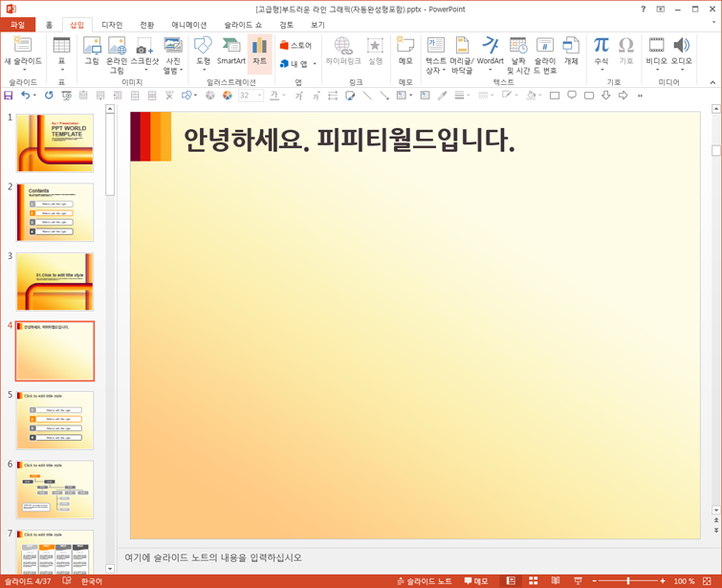Switch to Slide Show (슬라이드 쇼) tab
This screenshot has height=588, width=722.
(243, 25)
